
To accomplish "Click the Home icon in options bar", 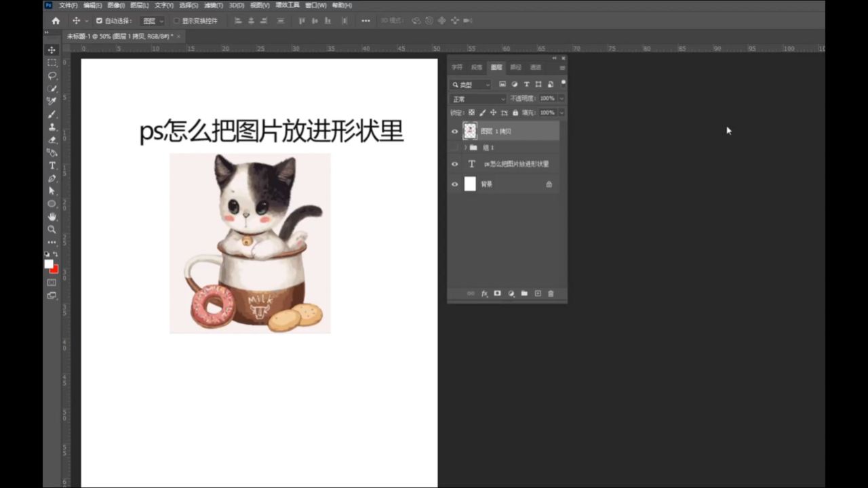I will tap(56, 21).
